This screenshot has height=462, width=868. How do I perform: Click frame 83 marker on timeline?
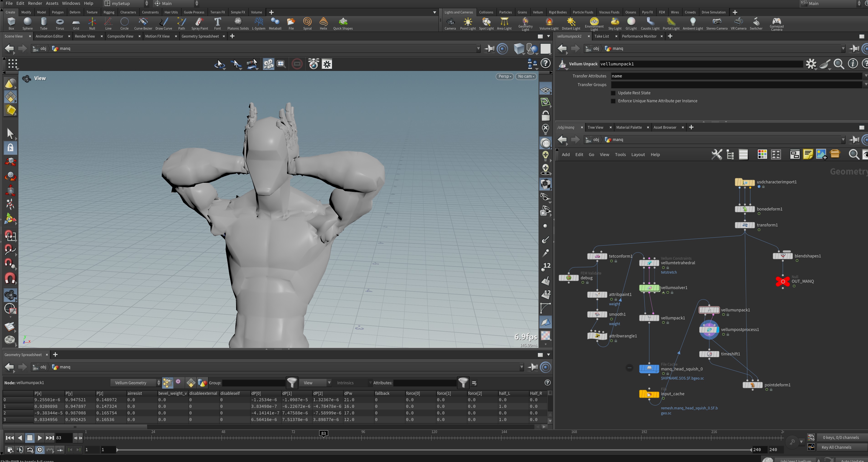click(x=324, y=434)
